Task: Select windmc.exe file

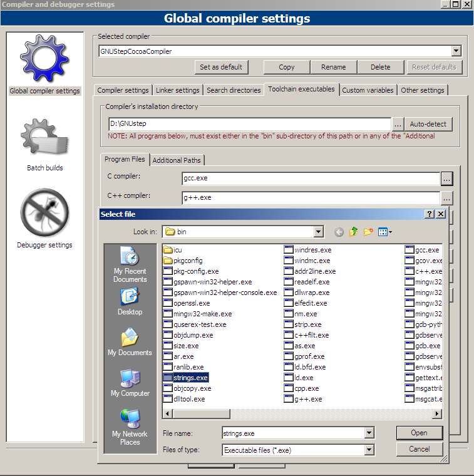Action: (307, 261)
